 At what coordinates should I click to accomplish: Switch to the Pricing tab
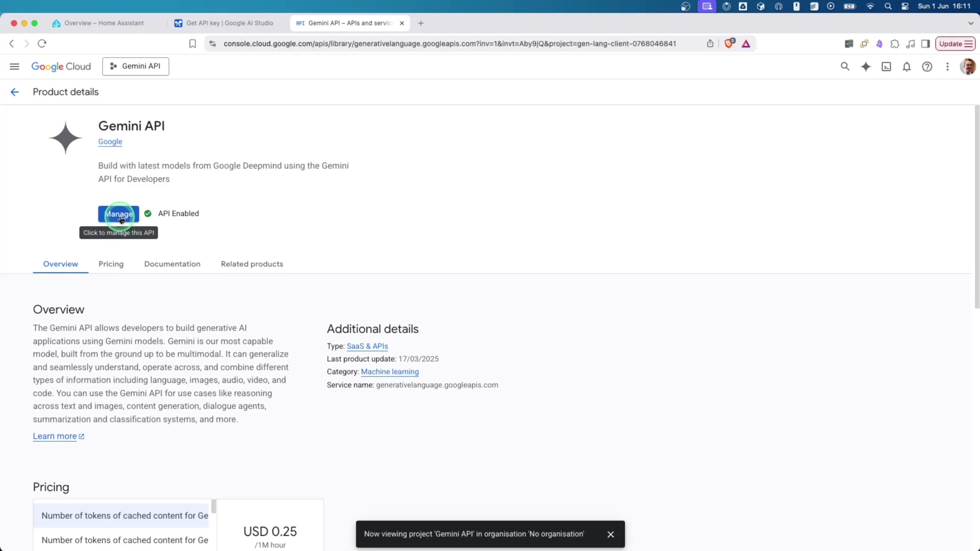[111, 264]
